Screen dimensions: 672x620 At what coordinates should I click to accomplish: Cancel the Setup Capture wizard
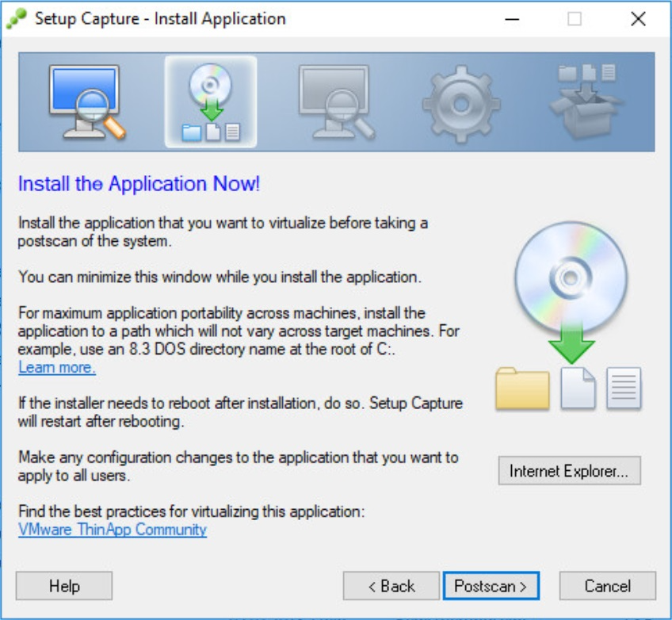pos(608,586)
